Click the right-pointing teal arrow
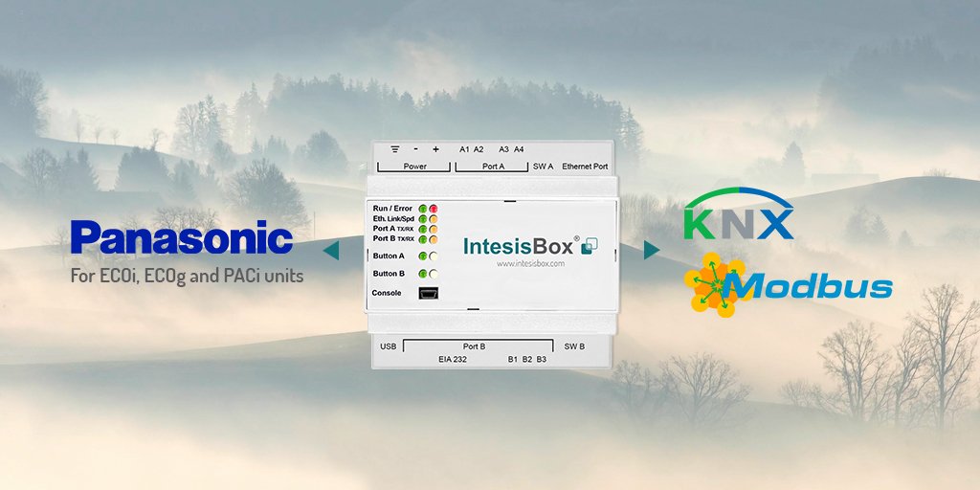The width and height of the screenshot is (980, 490). click(651, 250)
